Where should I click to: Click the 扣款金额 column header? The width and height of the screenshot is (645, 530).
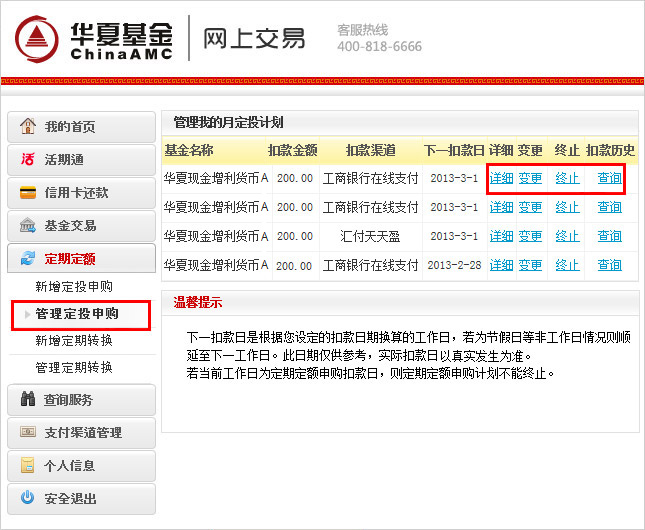[x=292, y=150]
